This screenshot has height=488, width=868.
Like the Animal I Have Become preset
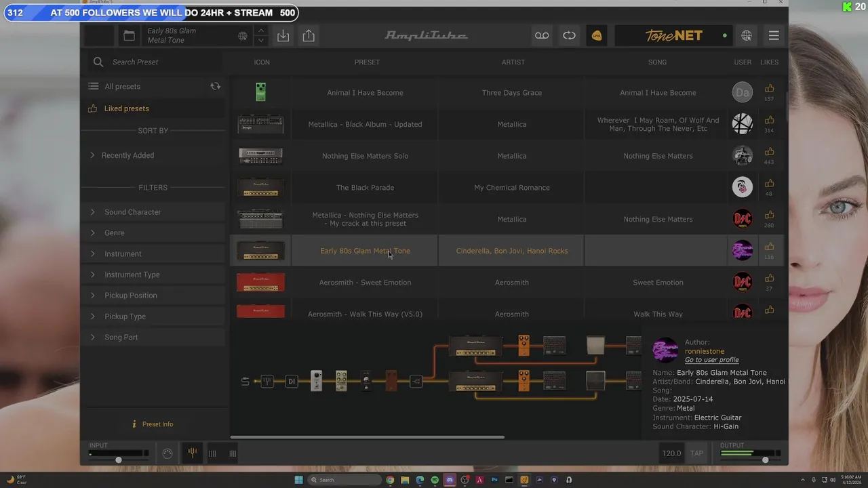(769, 89)
